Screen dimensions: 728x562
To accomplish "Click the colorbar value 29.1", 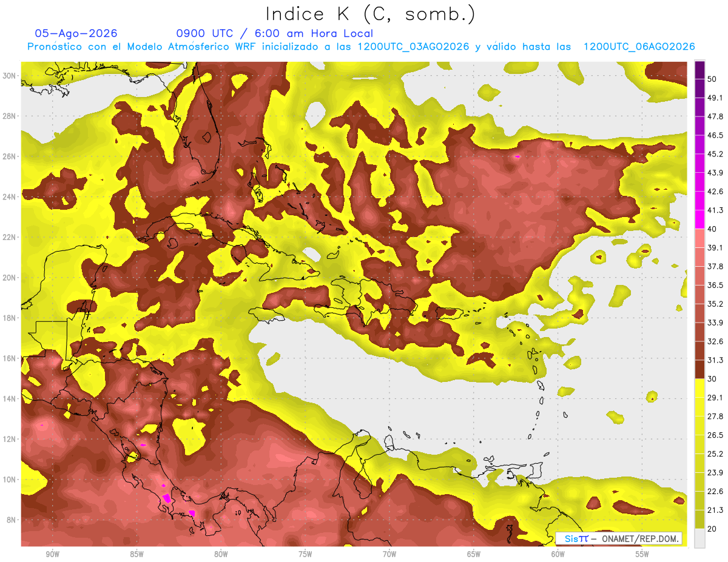I will [x=716, y=398].
